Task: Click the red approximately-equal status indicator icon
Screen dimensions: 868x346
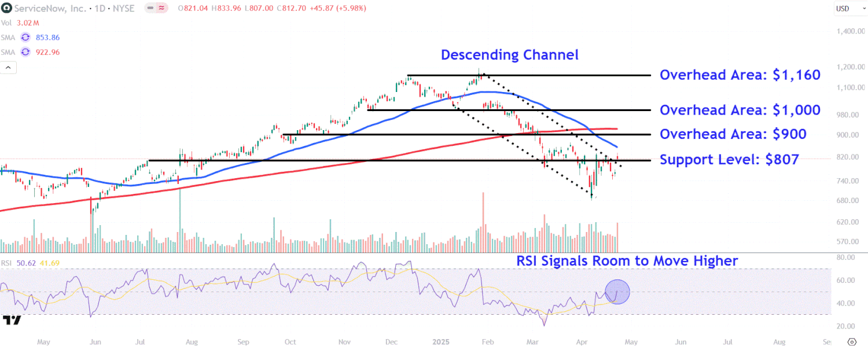Action: tap(163, 8)
